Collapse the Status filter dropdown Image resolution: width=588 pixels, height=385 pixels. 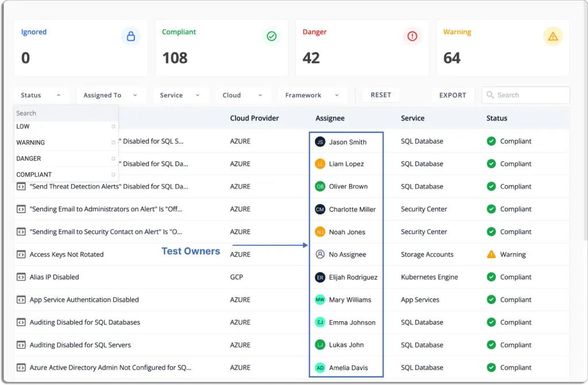point(41,95)
